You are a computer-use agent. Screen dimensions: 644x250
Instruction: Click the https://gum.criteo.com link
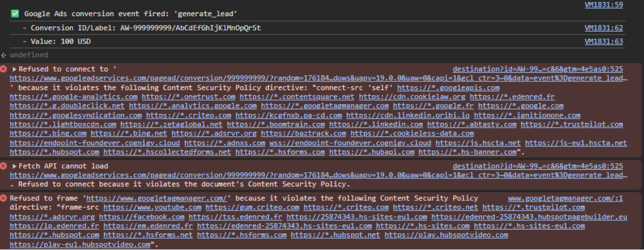click(252, 207)
